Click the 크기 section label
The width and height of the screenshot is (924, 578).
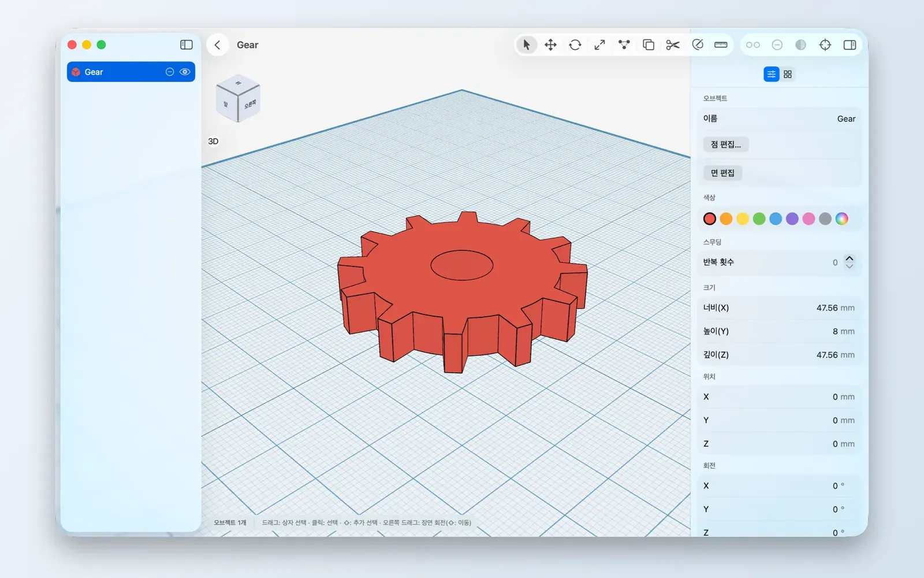[709, 287]
